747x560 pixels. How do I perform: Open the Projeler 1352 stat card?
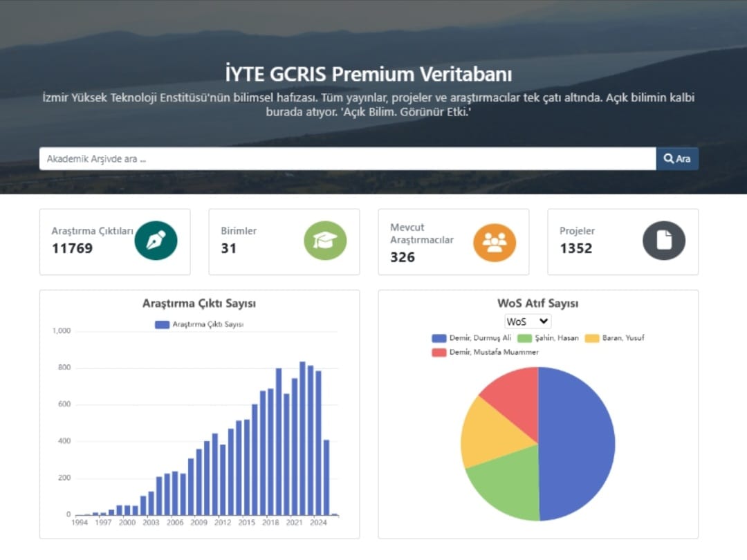pyautogui.click(x=622, y=241)
